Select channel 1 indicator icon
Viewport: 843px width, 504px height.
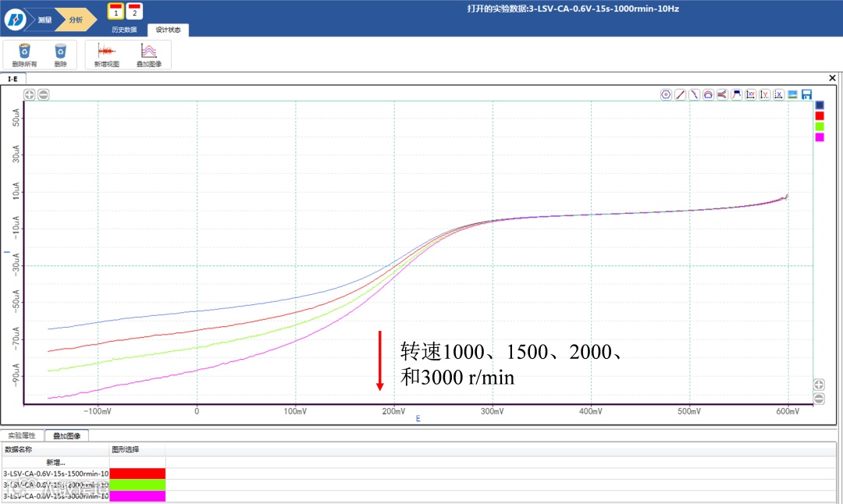click(116, 11)
